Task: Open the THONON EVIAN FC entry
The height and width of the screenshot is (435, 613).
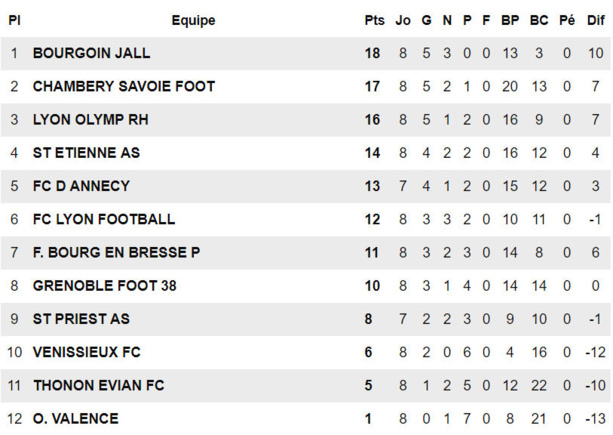Action: point(98,385)
